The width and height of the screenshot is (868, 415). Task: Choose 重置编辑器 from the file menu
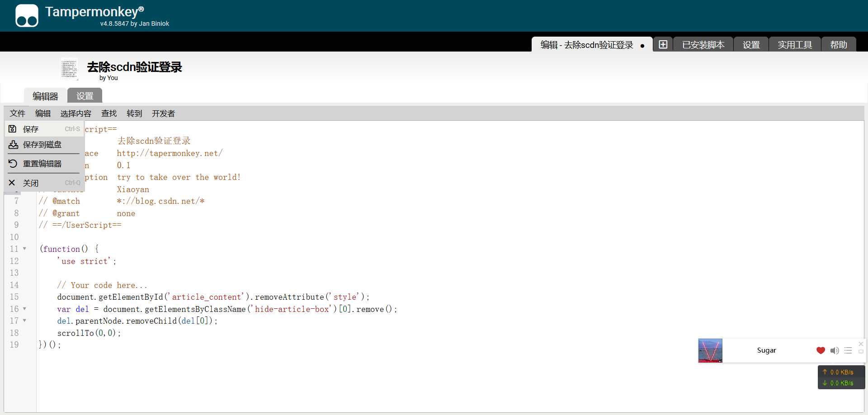(x=44, y=164)
